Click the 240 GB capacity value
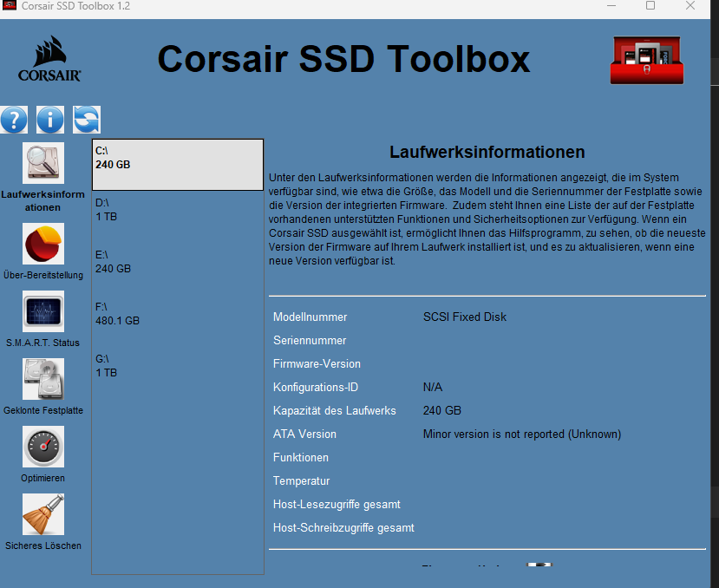Viewport: 719px width, 588px height. [x=442, y=410]
